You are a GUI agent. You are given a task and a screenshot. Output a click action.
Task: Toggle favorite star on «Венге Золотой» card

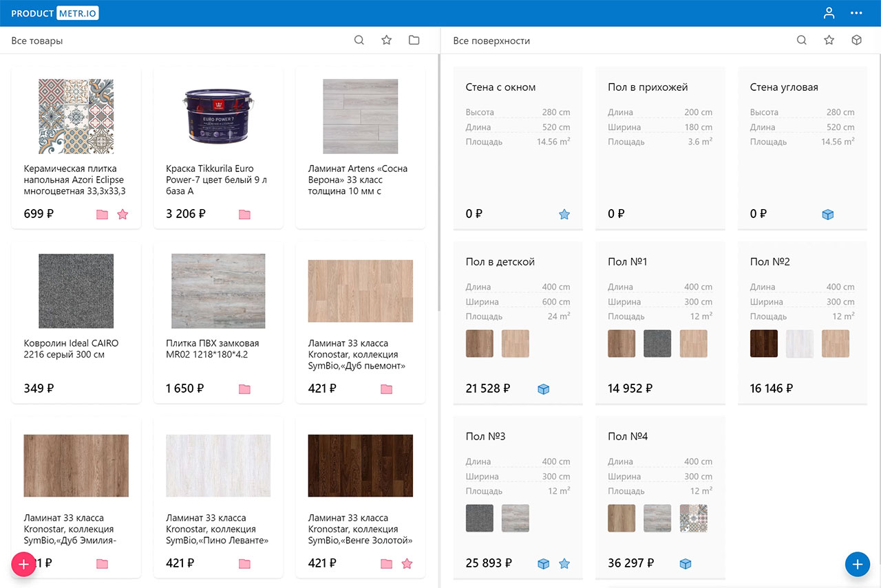coord(407,564)
